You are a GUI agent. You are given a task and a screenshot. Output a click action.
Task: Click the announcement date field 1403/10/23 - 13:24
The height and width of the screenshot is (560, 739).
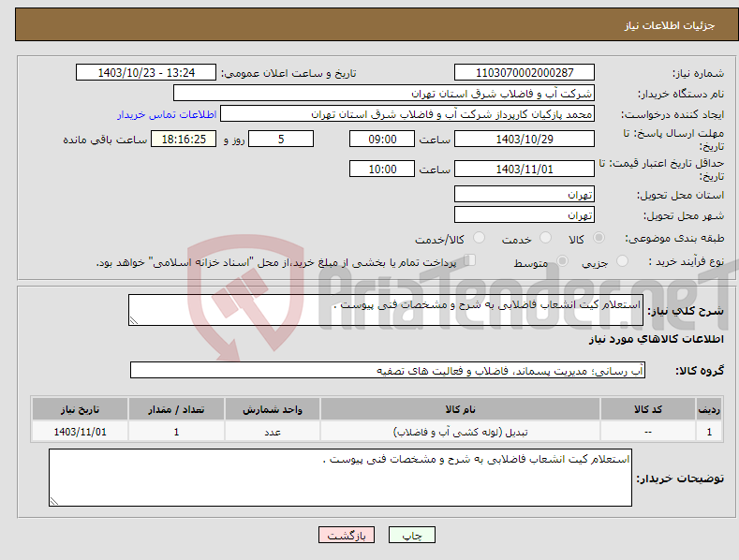click(146, 73)
